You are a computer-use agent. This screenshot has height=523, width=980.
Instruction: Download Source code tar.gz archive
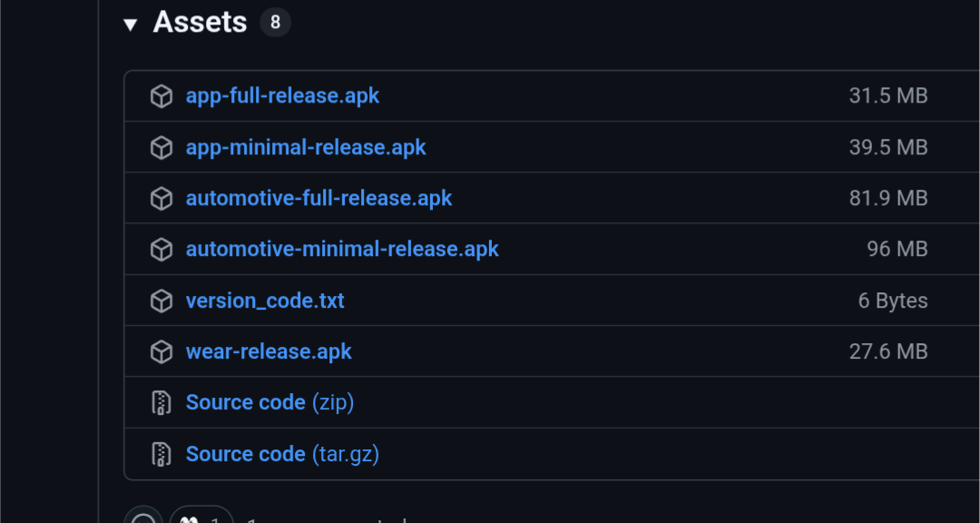pyautogui.click(x=282, y=453)
